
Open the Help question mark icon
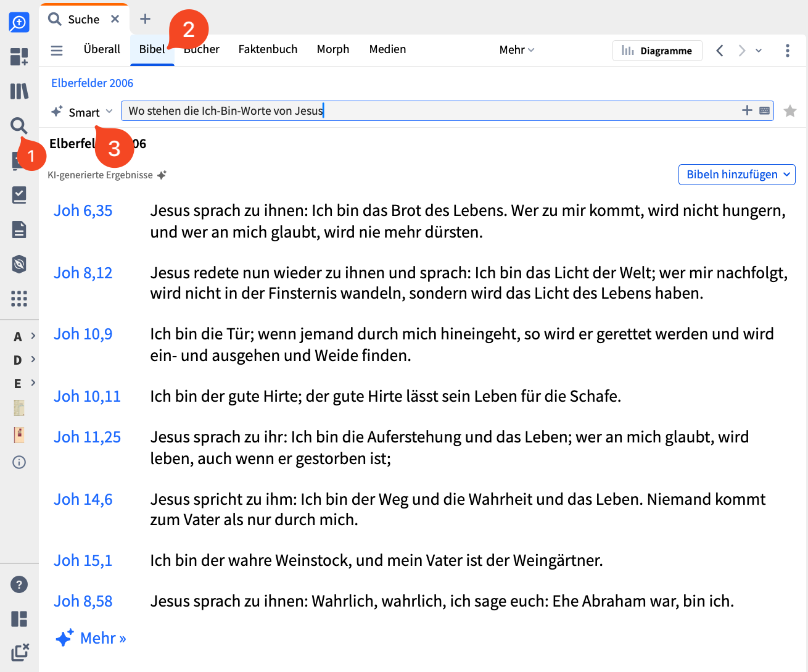click(19, 584)
